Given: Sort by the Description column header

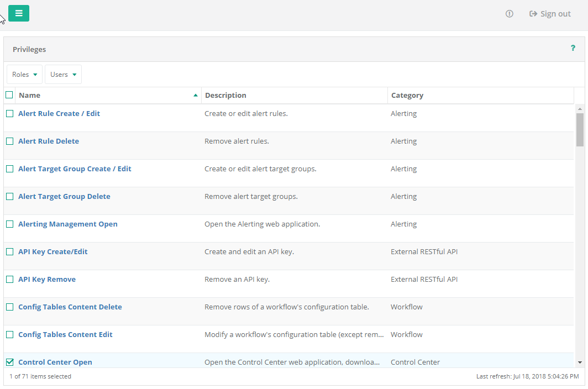Looking at the screenshot, I should click(225, 95).
